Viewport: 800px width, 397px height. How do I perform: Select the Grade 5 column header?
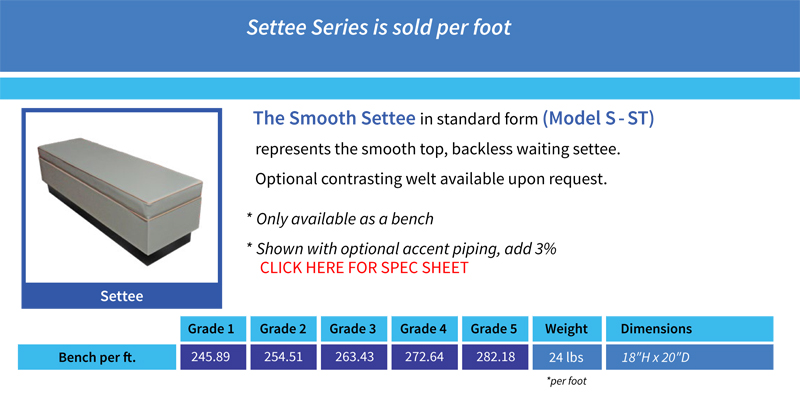tap(495, 329)
